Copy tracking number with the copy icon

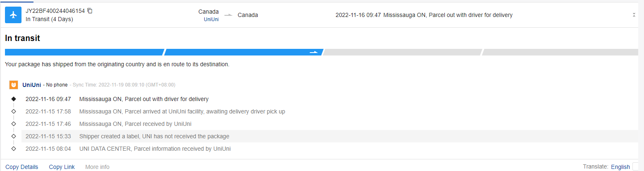(x=90, y=11)
